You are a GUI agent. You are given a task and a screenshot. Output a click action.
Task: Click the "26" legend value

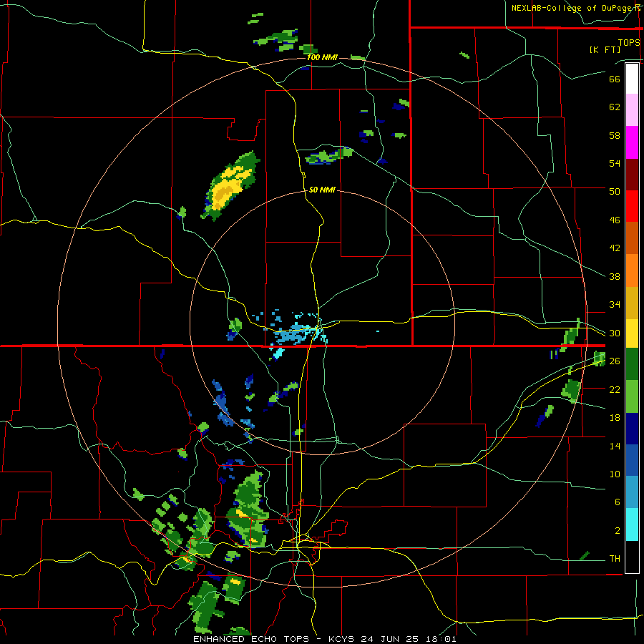point(615,361)
